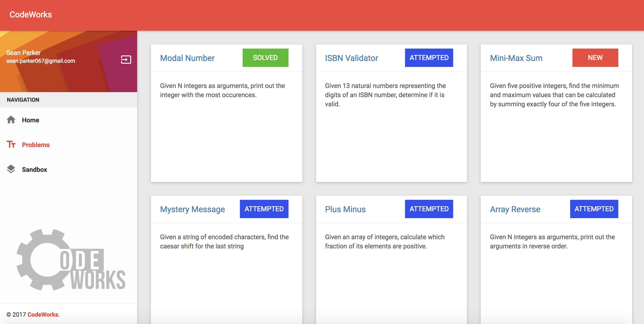
Task: Click ISBN Validator's ATTEMPTED badge
Action: pyautogui.click(x=428, y=58)
